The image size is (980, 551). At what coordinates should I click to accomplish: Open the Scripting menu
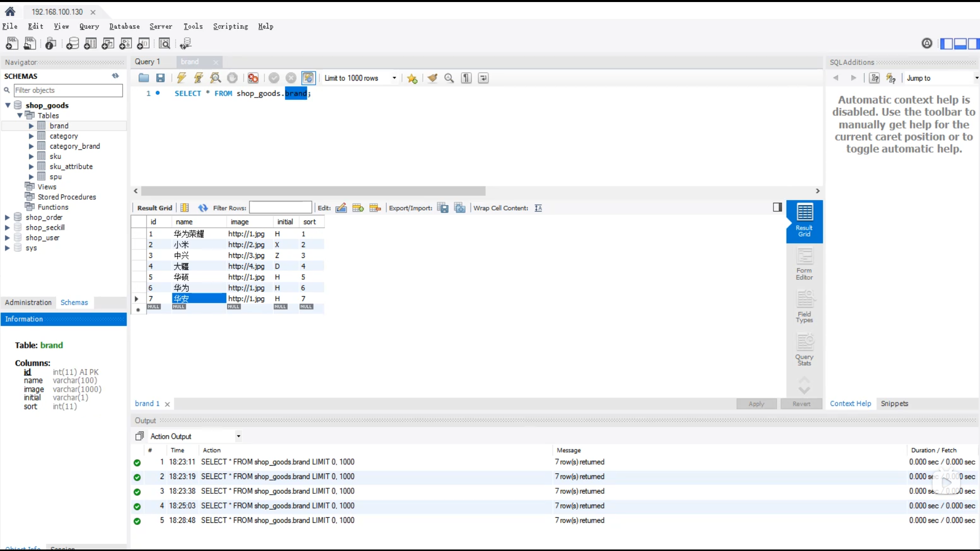(231, 26)
